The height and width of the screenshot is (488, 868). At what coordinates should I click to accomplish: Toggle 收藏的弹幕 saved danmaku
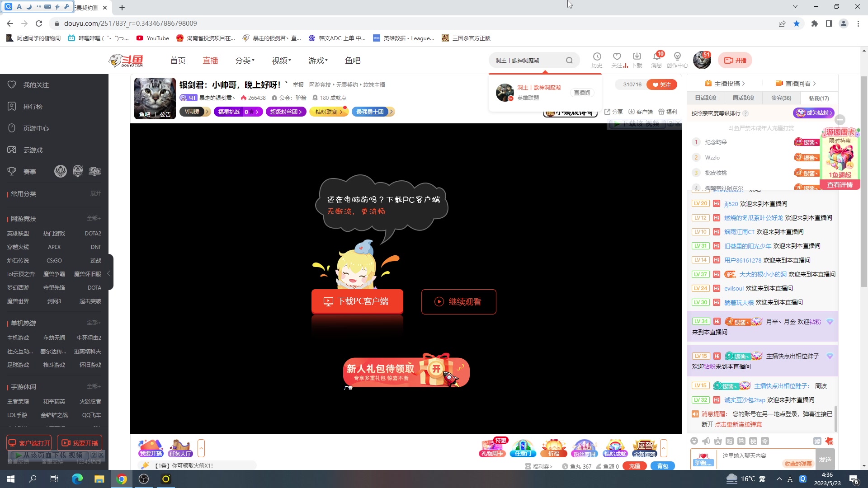pos(798,464)
